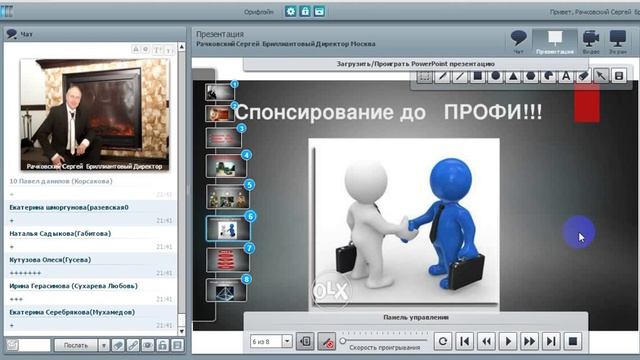The width and height of the screenshot is (640, 360).
Task: Open slide 4 thumbnail
Action: point(226,167)
